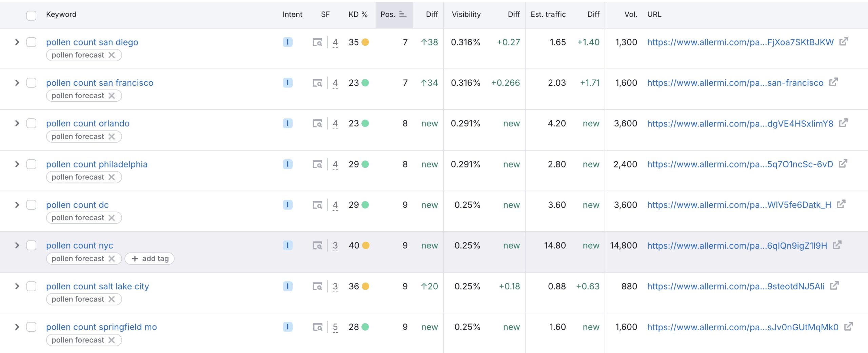This screenshot has height=353, width=868.
Task: Open external link icon for nyc row URL
Action: [x=837, y=245]
